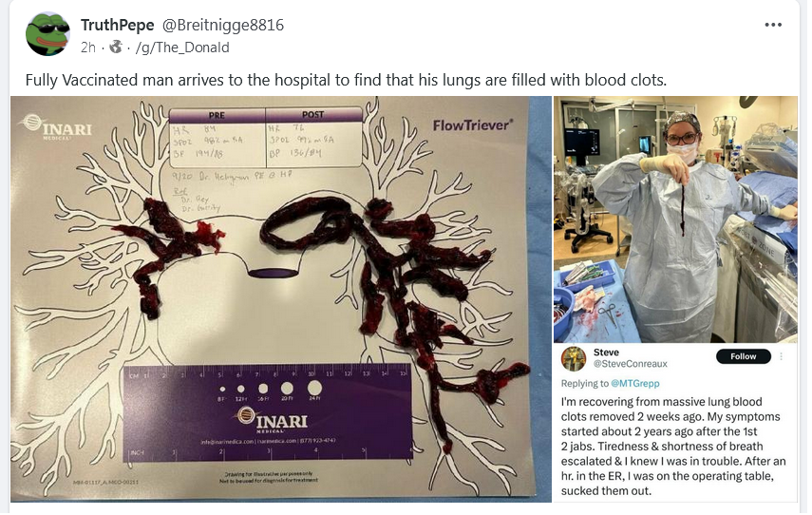Open the /g/The_Donald group link

tap(182, 48)
